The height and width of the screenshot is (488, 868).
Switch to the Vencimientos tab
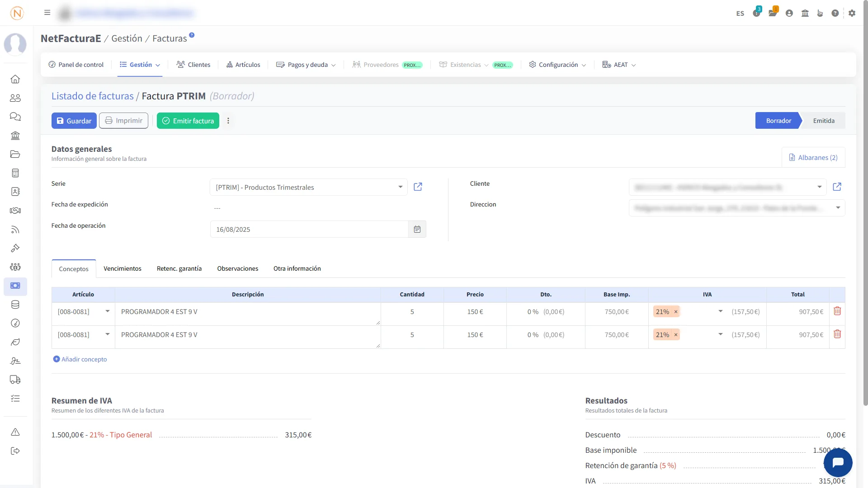tap(122, 268)
